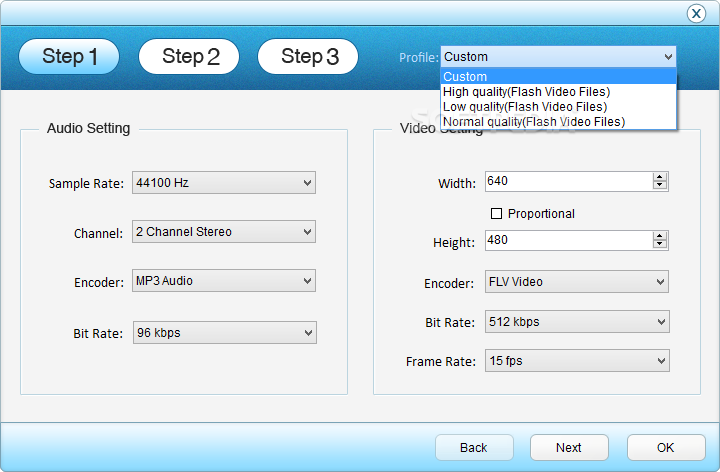This screenshot has width=720, height=472.
Task: Decrease Height using the down spinner arrow
Action: (659, 245)
